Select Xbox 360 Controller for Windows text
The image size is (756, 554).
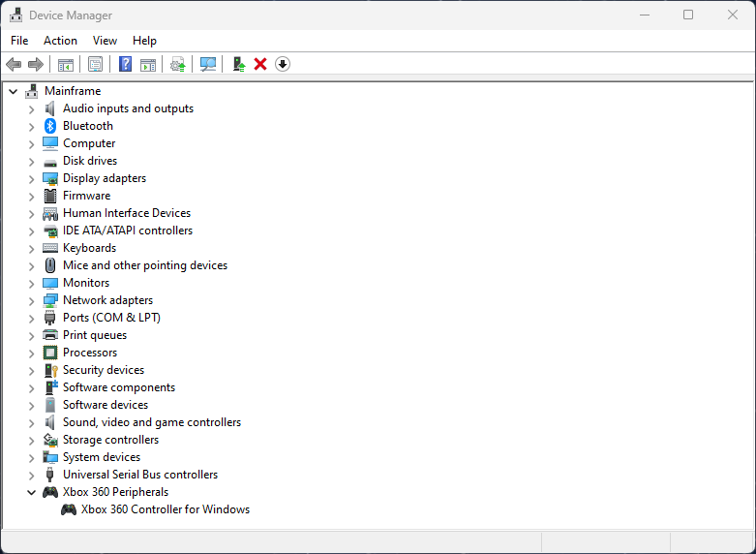tap(166, 509)
